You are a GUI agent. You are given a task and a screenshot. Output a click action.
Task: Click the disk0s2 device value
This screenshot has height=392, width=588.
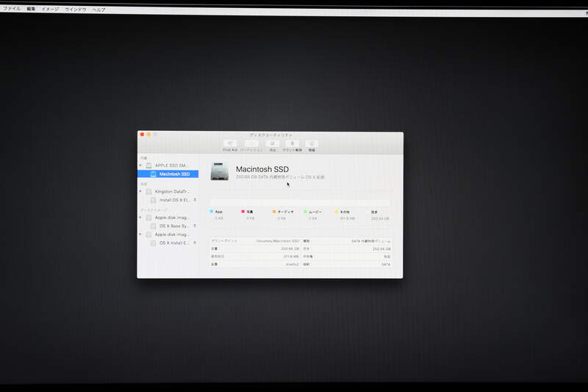[293, 265]
